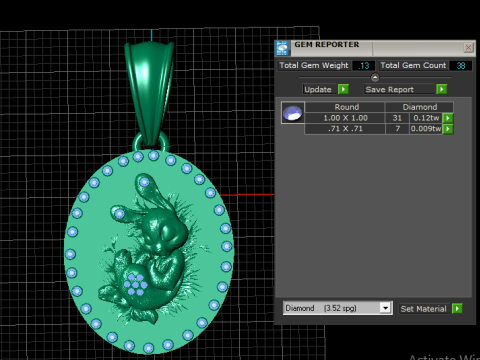Viewport: 480px width, 360px height.
Task: Apply material with Set Material green arrow
Action: click(x=457, y=309)
